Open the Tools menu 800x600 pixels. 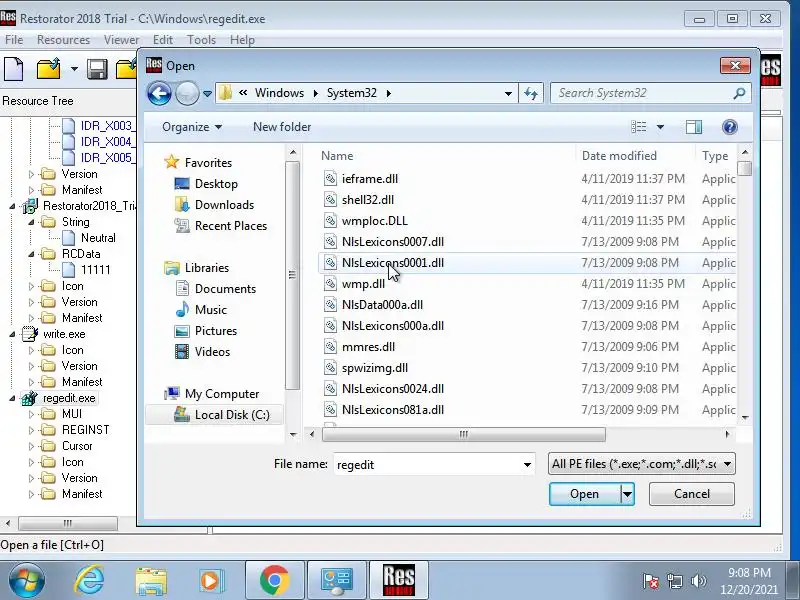click(201, 40)
